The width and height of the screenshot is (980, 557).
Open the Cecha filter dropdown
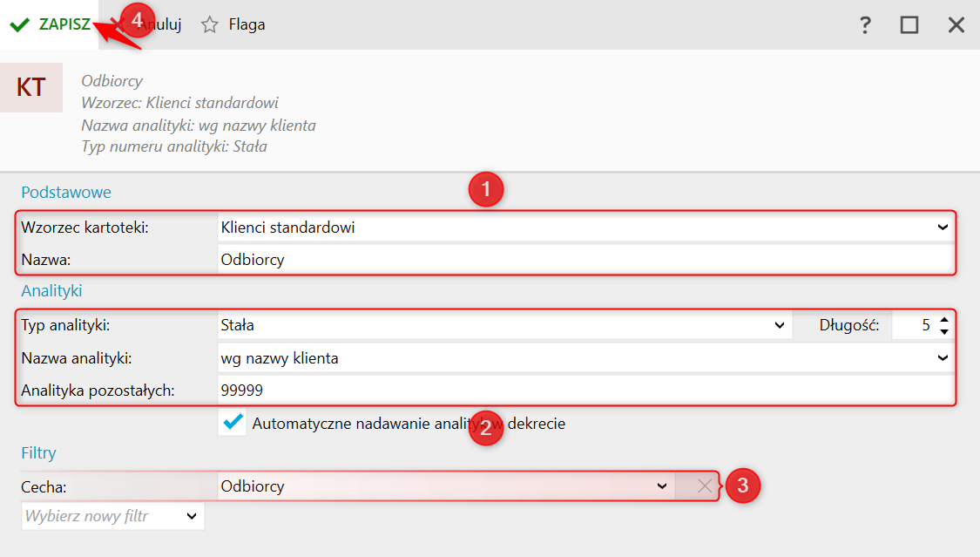click(661, 486)
